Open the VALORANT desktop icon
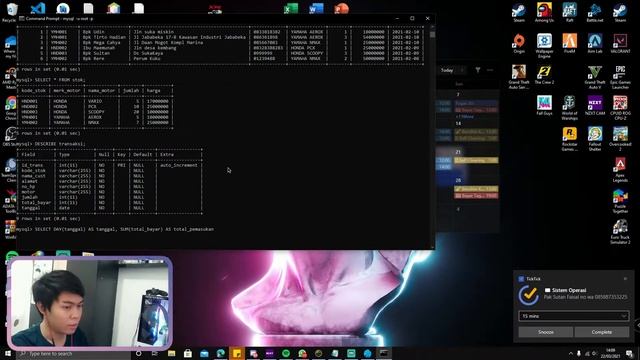Screen dimensions: 640x360 [620, 43]
